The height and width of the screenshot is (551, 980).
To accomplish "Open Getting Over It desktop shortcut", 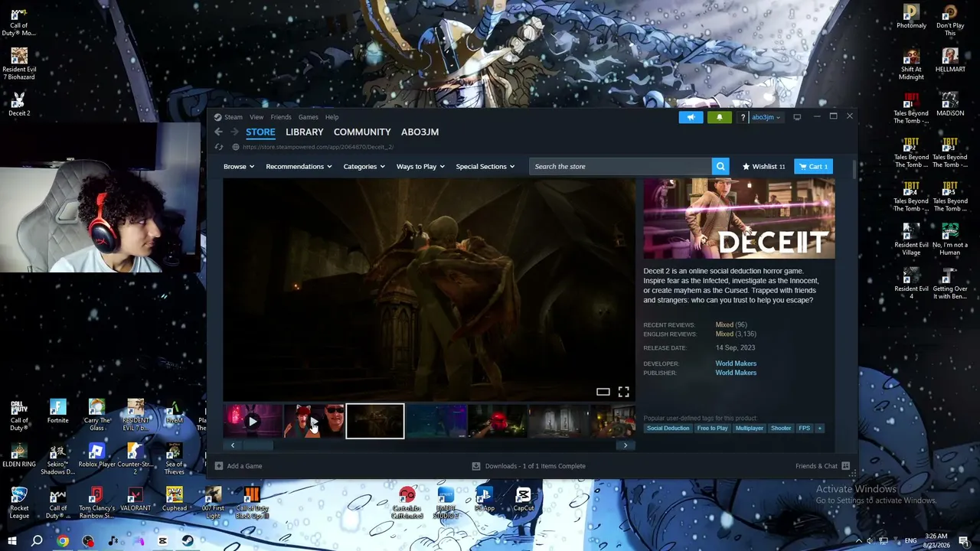I will point(950,284).
